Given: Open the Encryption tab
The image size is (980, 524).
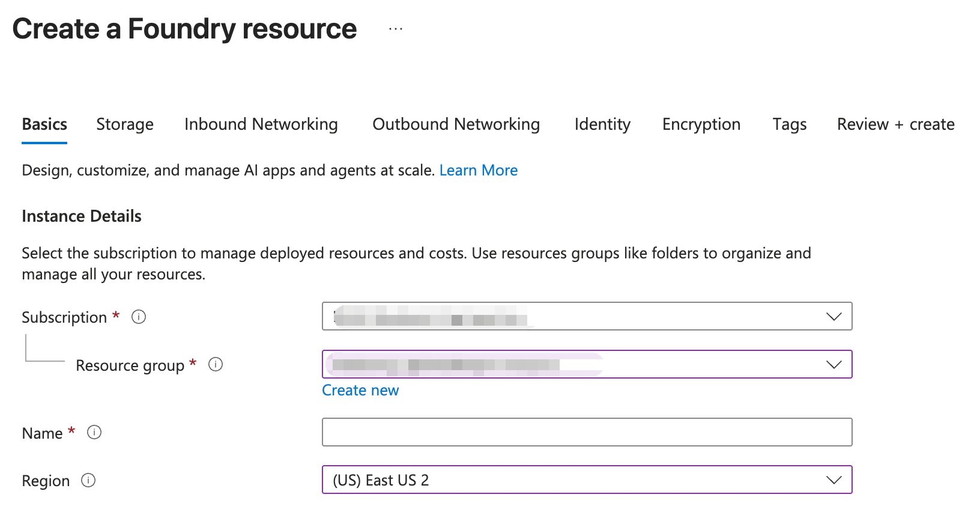Looking at the screenshot, I should click(x=701, y=124).
